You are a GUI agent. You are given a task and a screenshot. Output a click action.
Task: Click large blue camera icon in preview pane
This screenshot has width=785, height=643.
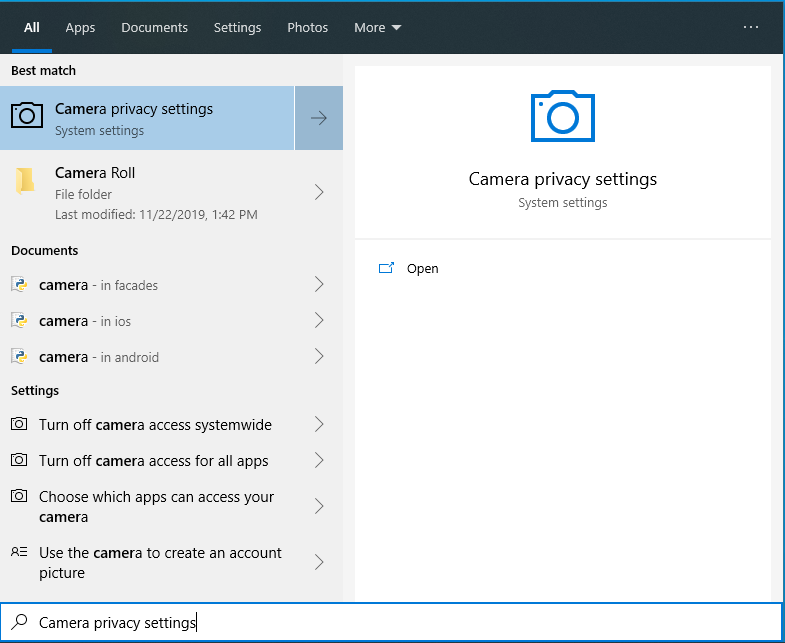tap(563, 116)
